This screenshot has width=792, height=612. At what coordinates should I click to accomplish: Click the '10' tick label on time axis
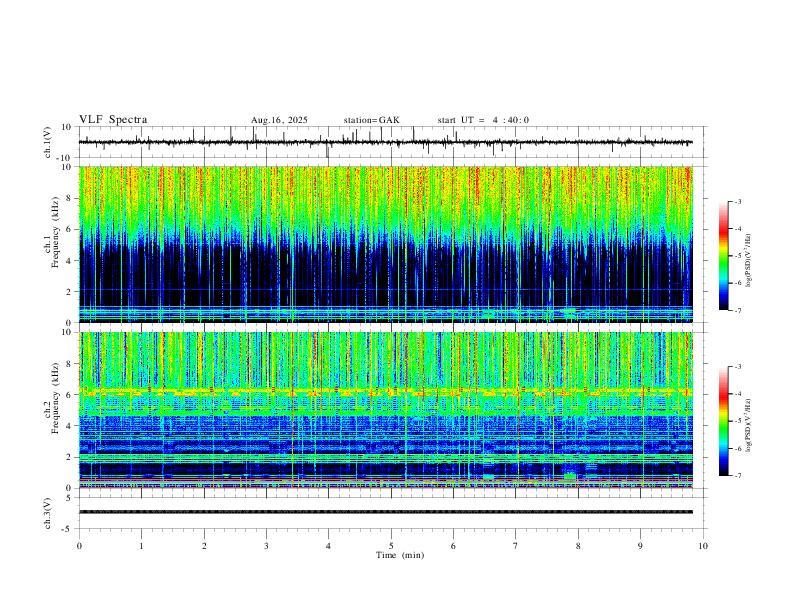[703, 546]
